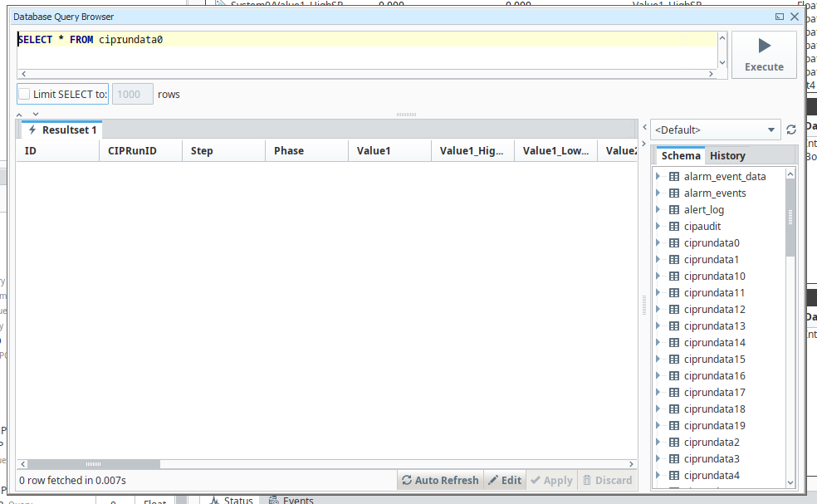The width and height of the screenshot is (817, 504).
Task: Open the Default database connection dropdown
Action: point(715,130)
